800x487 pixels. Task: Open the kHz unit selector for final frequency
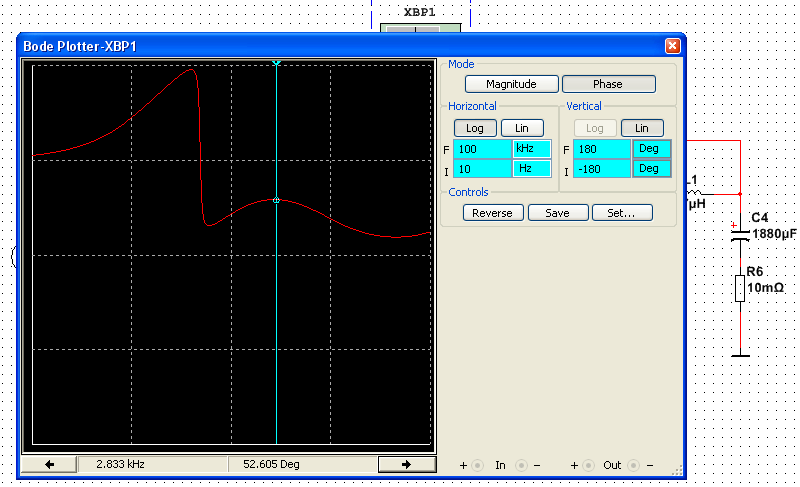tap(532, 149)
